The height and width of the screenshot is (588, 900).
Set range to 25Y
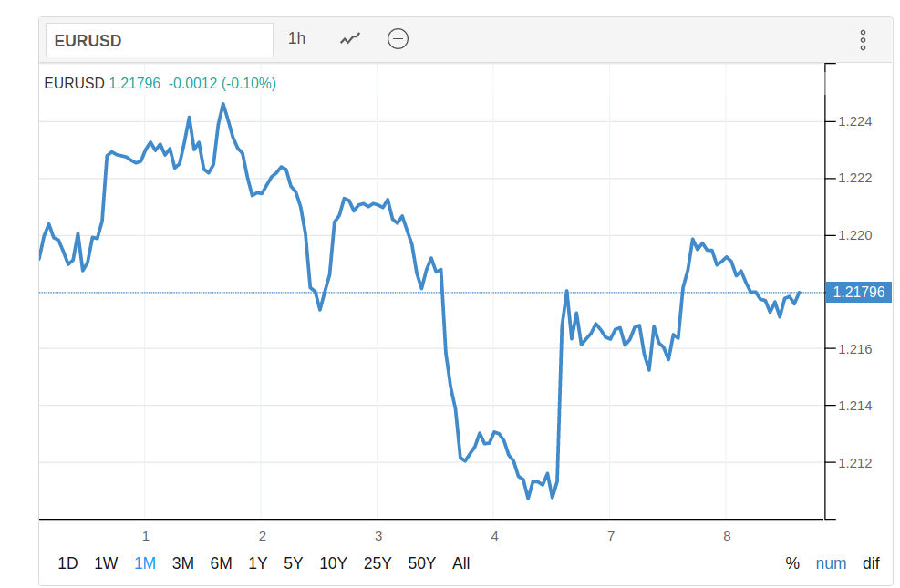pyautogui.click(x=378, y=563)
